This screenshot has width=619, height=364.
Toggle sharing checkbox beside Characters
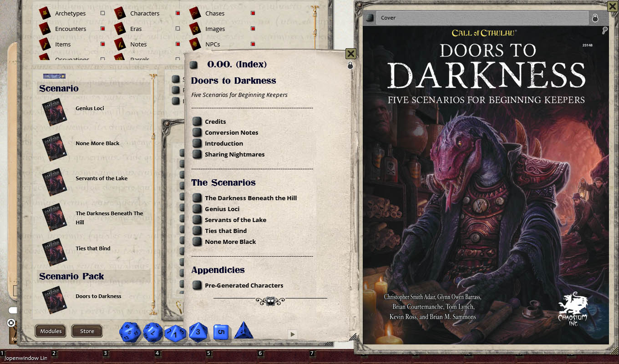[x=177, y=13]
